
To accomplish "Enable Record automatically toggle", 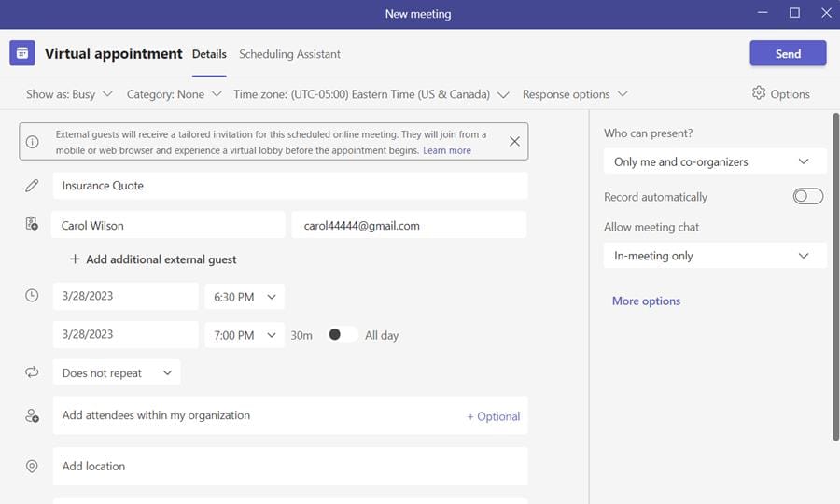I will (808, 197).
